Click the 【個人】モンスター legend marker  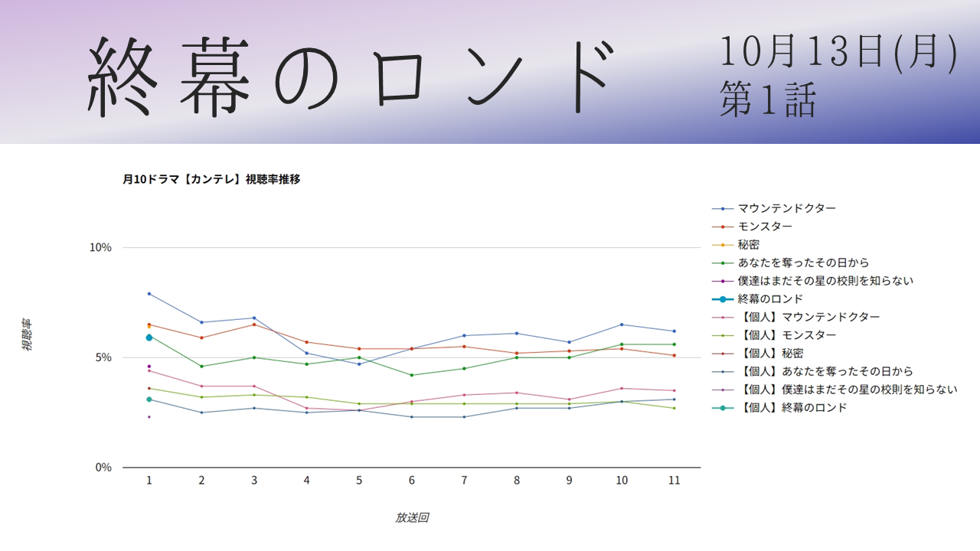tap(722, 335)
